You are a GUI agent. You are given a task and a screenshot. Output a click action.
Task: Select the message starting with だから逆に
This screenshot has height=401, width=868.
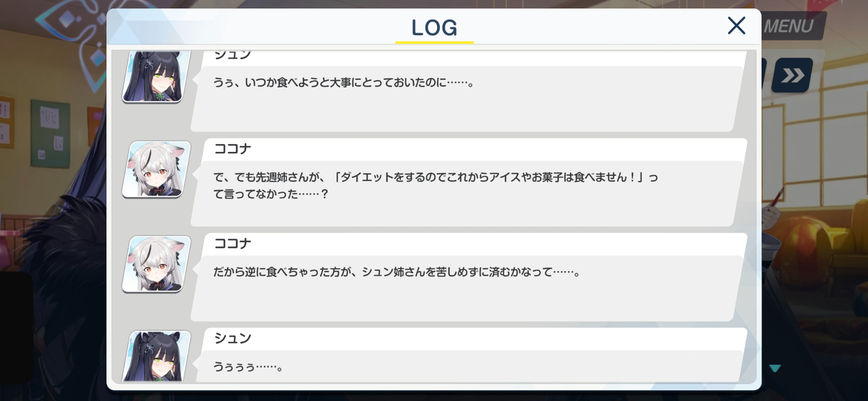click(x=466, y=288)
